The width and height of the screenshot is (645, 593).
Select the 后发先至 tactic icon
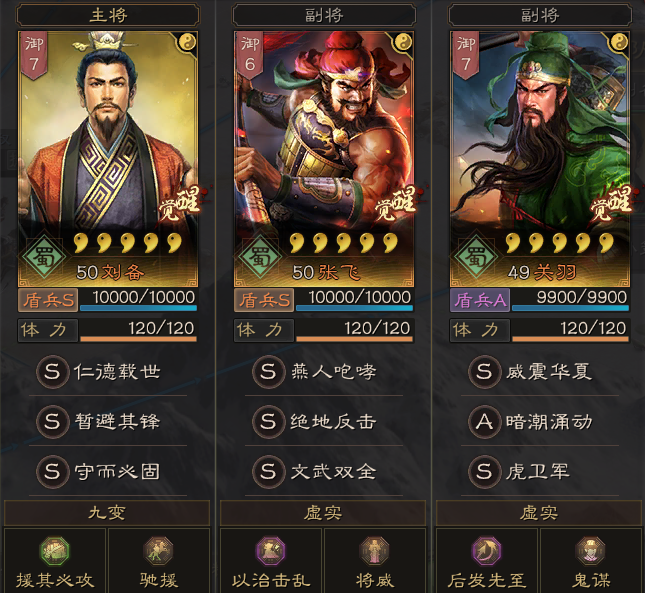pos(487,551)
